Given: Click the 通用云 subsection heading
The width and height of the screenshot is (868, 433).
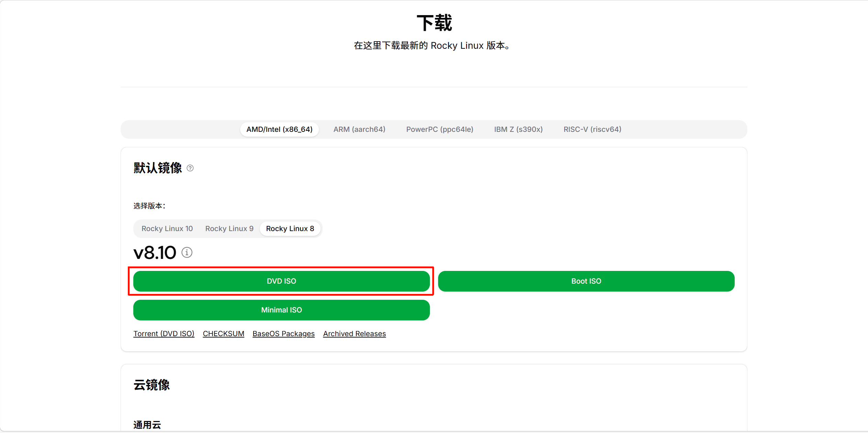Looking at the screenshot, I should coord(147,425).
